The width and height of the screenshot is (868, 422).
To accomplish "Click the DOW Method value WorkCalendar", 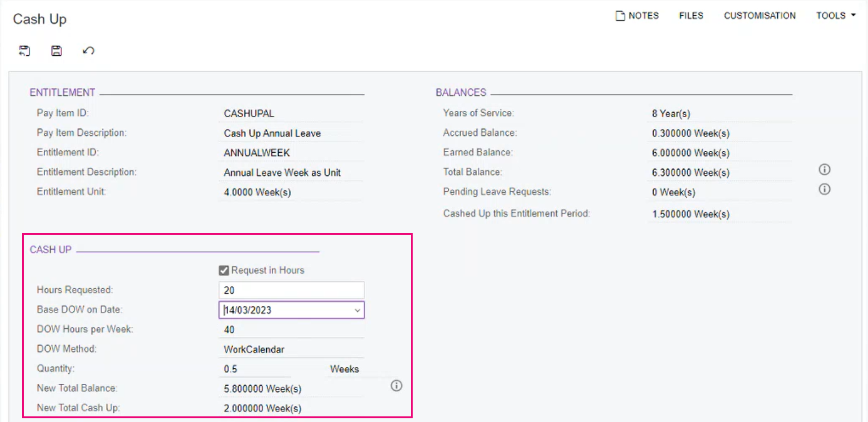I will coord(254,349).
